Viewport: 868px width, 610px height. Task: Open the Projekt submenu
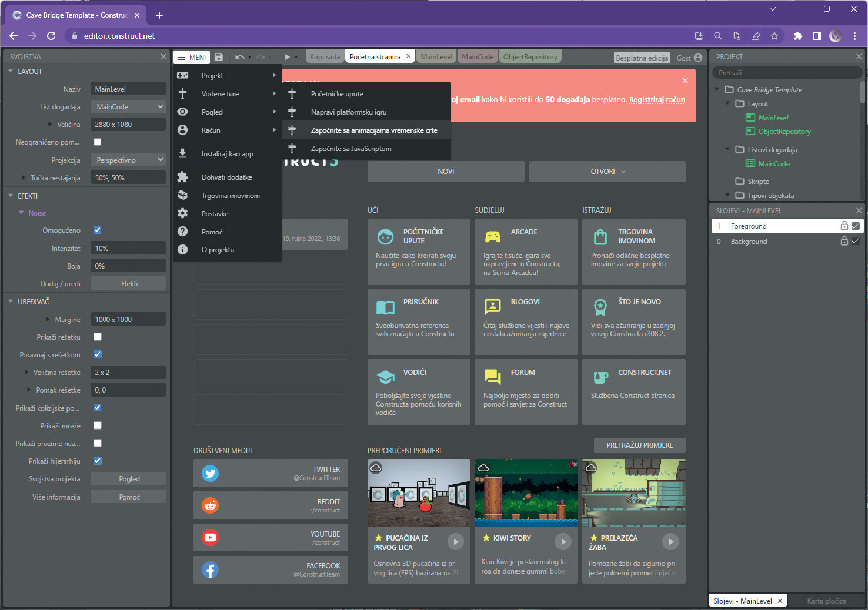pos(228,75)
